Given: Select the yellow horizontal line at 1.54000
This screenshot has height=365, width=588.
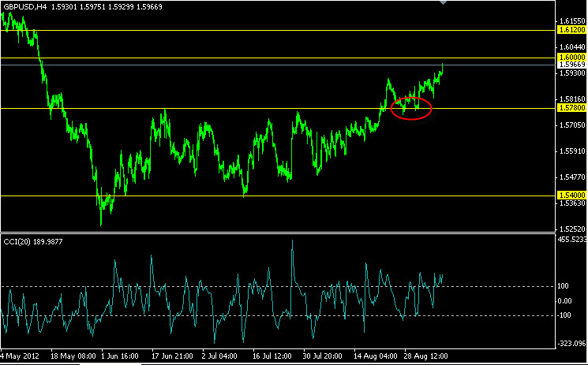Looking at the screenshot, I should pos(278,196).
